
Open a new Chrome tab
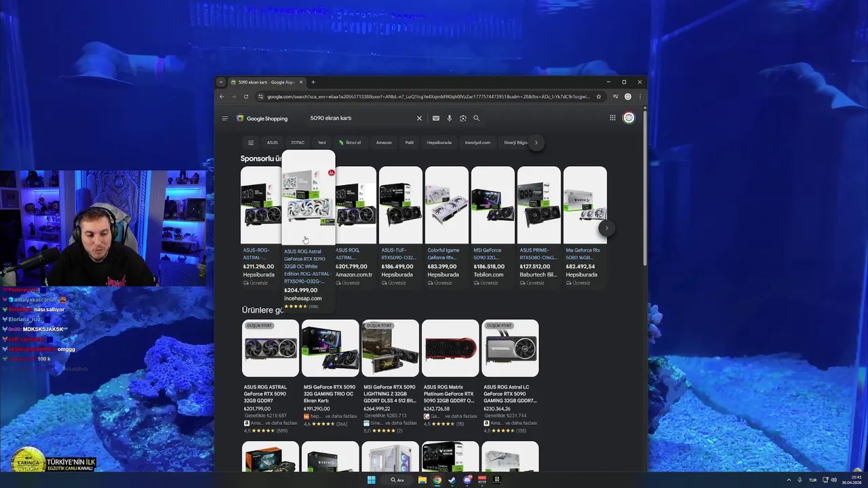pyautogui.click(x=313, y=82)
